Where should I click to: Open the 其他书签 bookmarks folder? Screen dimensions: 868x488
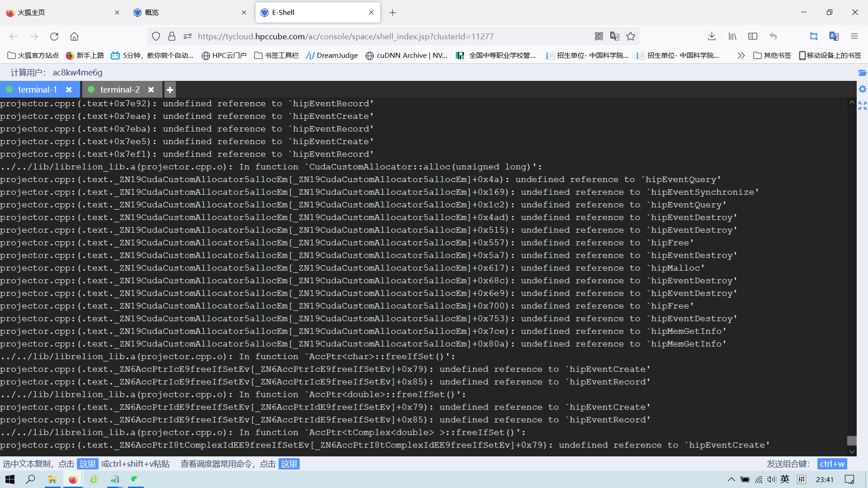(x=772, y=56)
